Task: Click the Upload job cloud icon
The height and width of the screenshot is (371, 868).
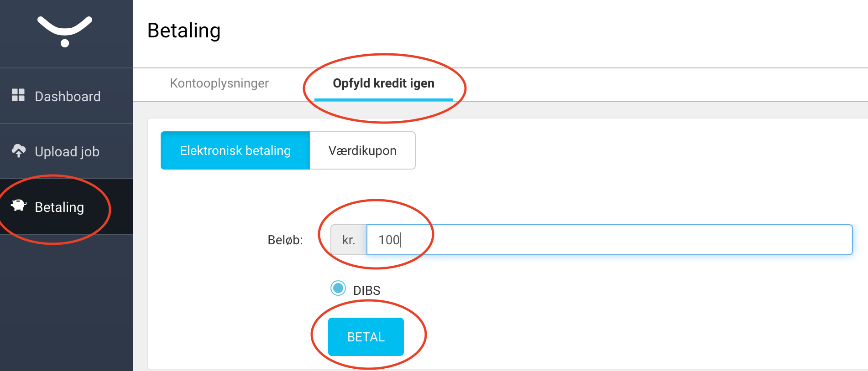Action: [19, 151]
